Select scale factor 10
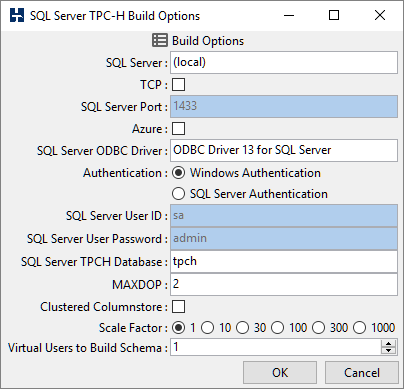The image size is (404, 389). click(207, 328)
